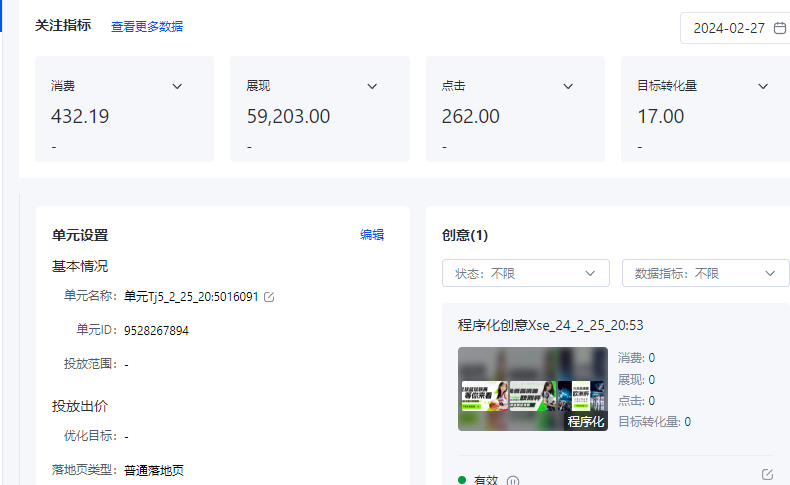Click creative stat 目标转化量: 0

click(654, 422)
